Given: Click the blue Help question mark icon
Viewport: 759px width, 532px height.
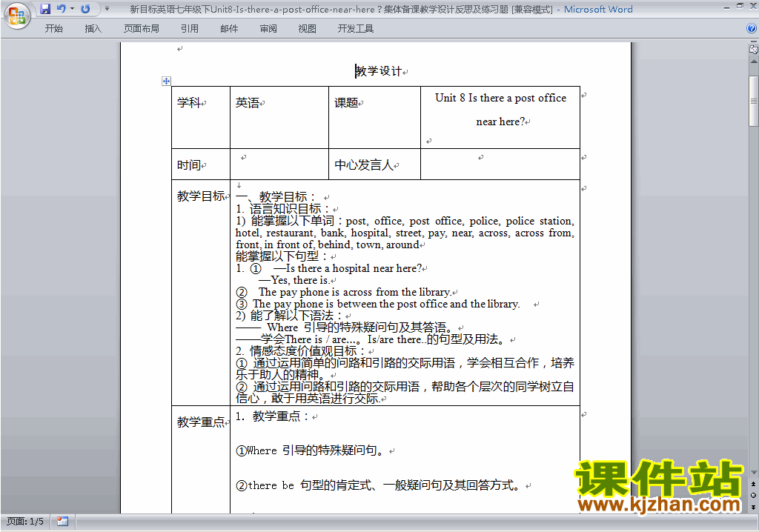Looking at the screenshot, I should (752, 29).
